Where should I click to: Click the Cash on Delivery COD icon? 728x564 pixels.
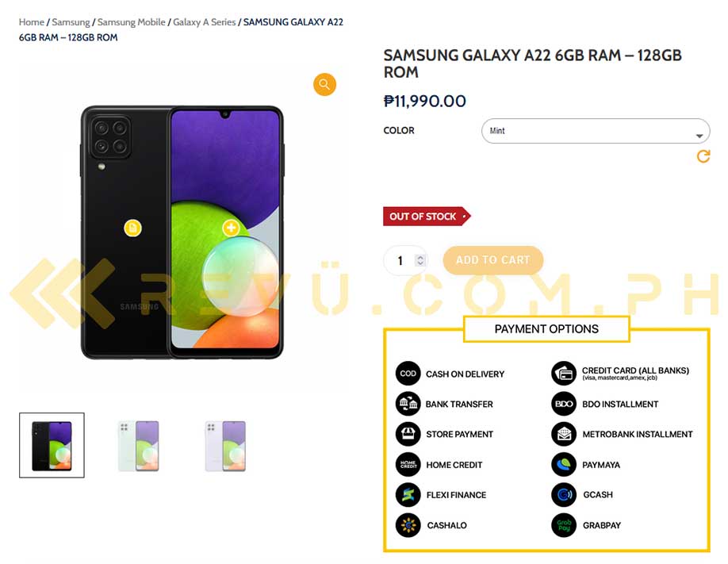408,374
